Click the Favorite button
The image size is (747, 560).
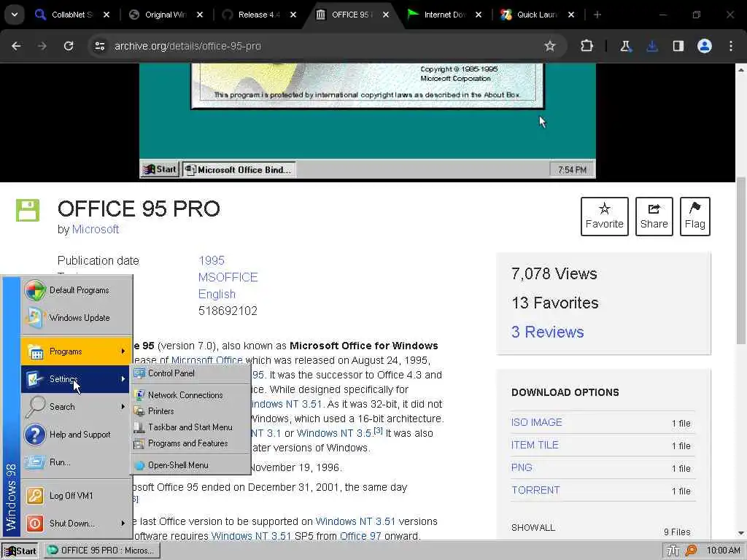tap(605, 216)
